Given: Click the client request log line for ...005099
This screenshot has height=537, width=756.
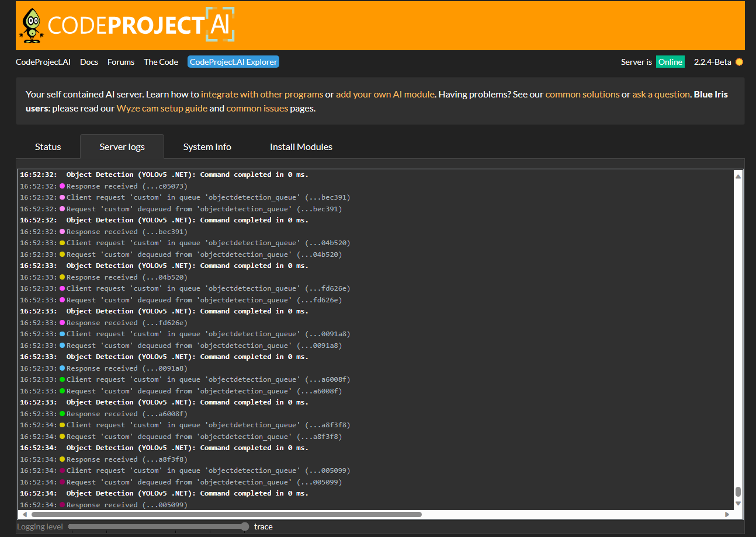Looking at the screenshot, I should [x=185, y=470].
